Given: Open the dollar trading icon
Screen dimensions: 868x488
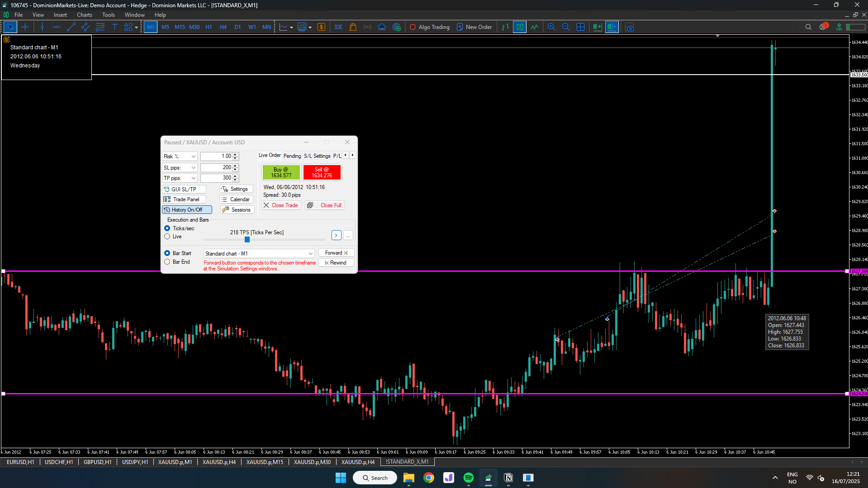Looking at the screenshot, I should pyautogui.click(x=321, y=27).
